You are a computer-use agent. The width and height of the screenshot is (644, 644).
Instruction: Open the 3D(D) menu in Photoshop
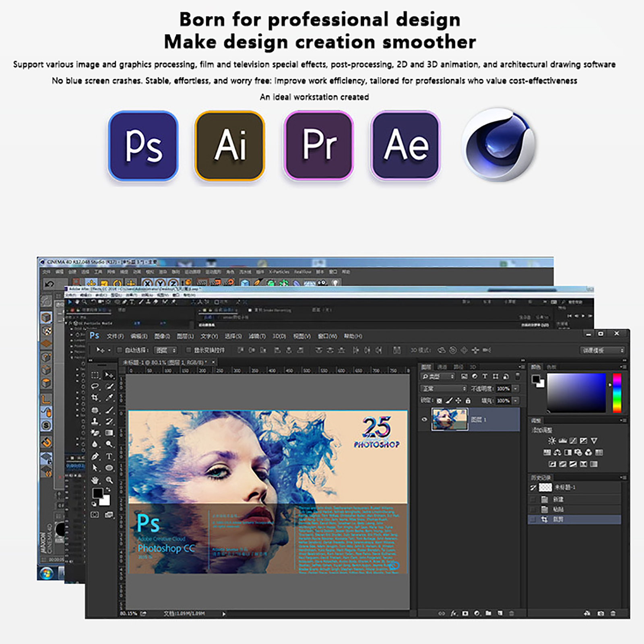coord(279,336)
